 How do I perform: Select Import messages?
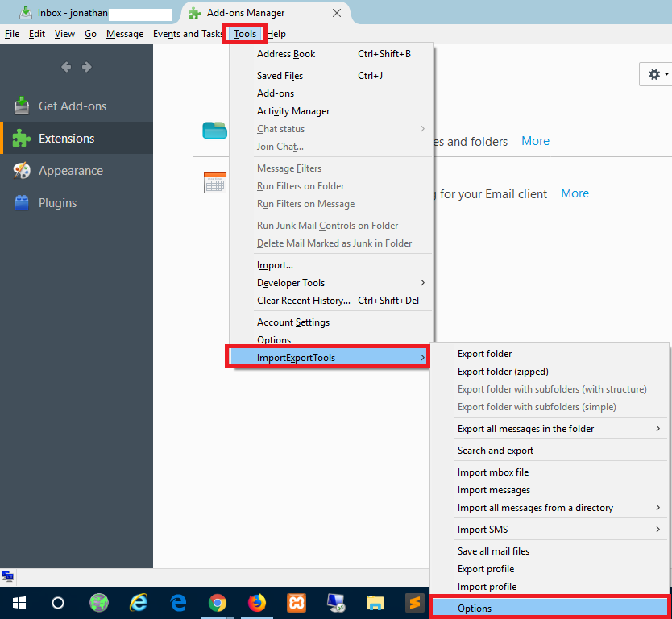[x=550, y=489]
